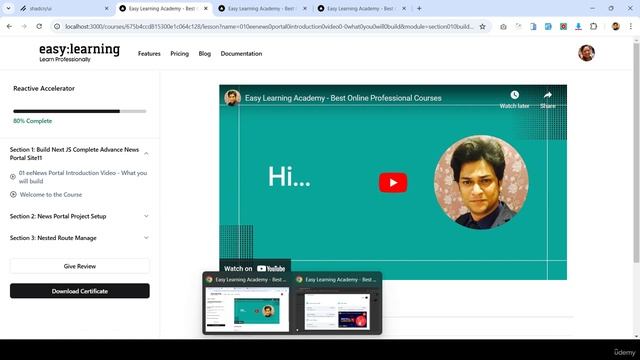Click the channel avatar in video header
640x360 pixels.
tap(232, 98)
